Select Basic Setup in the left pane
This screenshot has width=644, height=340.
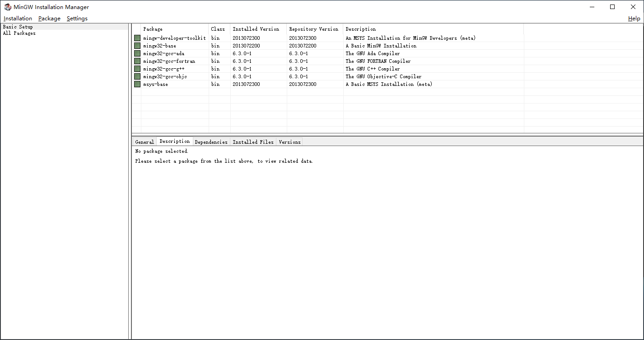[x=18, y=27]
